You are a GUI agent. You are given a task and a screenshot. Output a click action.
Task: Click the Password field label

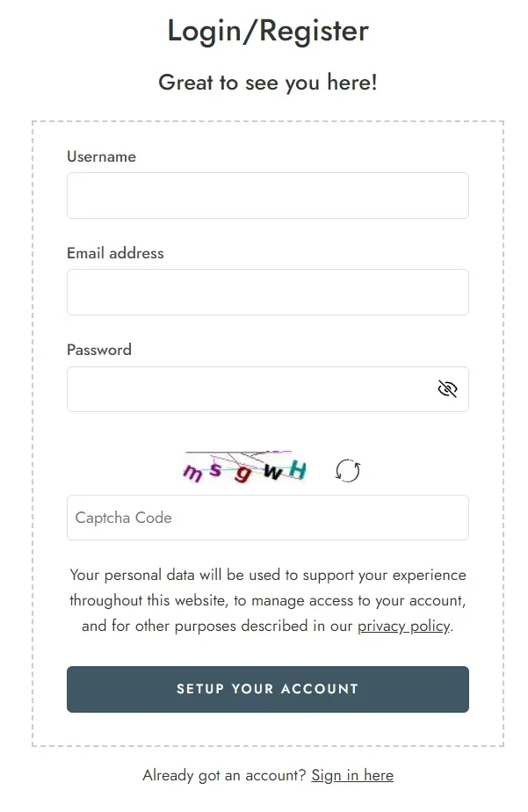click(99, 350)
